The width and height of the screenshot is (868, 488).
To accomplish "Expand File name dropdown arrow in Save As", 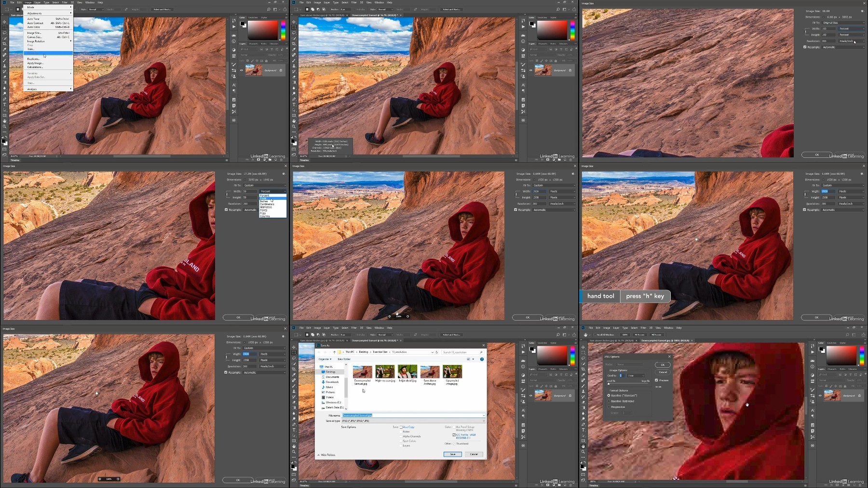I will [483, 415].
